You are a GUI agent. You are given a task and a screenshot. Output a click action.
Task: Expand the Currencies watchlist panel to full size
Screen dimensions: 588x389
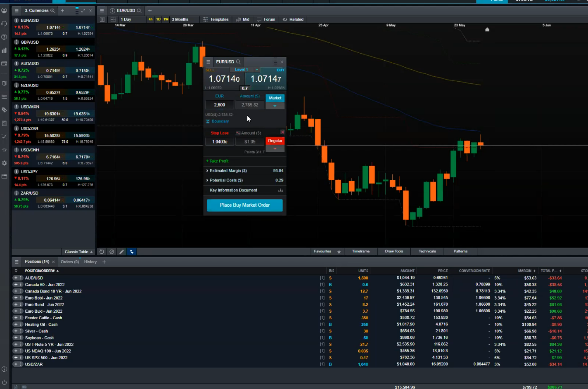(x=83, y=11)
